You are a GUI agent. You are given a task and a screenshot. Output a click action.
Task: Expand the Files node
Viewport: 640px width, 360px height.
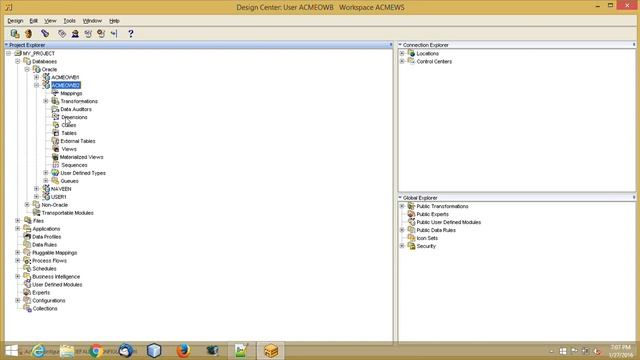(18, 221)
